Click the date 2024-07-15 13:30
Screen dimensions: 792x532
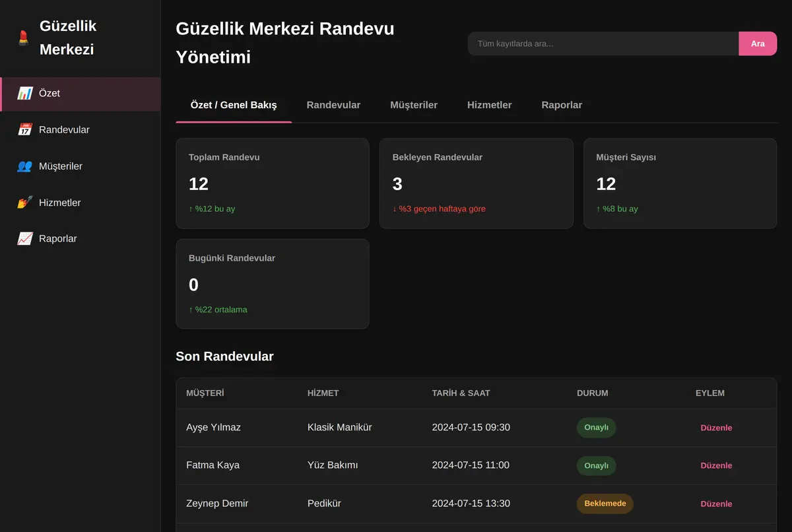[471, 504]
